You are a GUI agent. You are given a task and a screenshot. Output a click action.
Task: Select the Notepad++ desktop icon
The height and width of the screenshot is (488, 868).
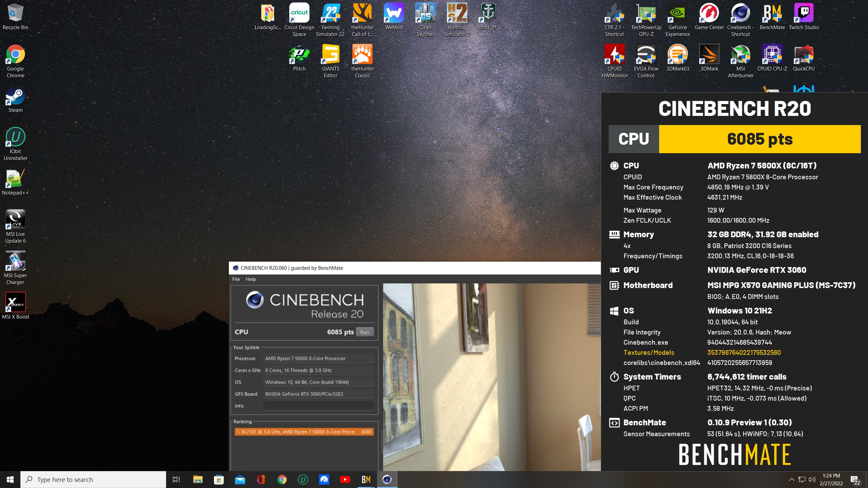15,182
